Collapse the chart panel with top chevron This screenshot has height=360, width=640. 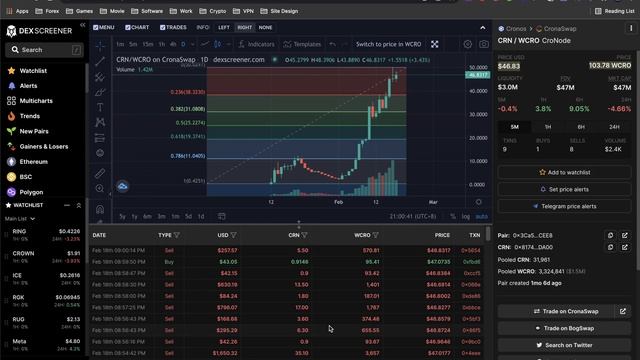(x=483, y=28)
